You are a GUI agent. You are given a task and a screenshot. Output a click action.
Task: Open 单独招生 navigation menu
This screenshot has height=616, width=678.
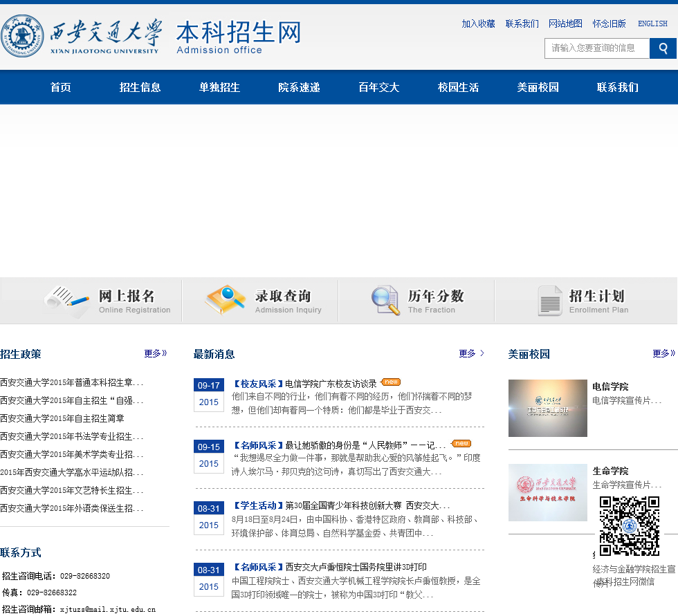tap(220, 87)
